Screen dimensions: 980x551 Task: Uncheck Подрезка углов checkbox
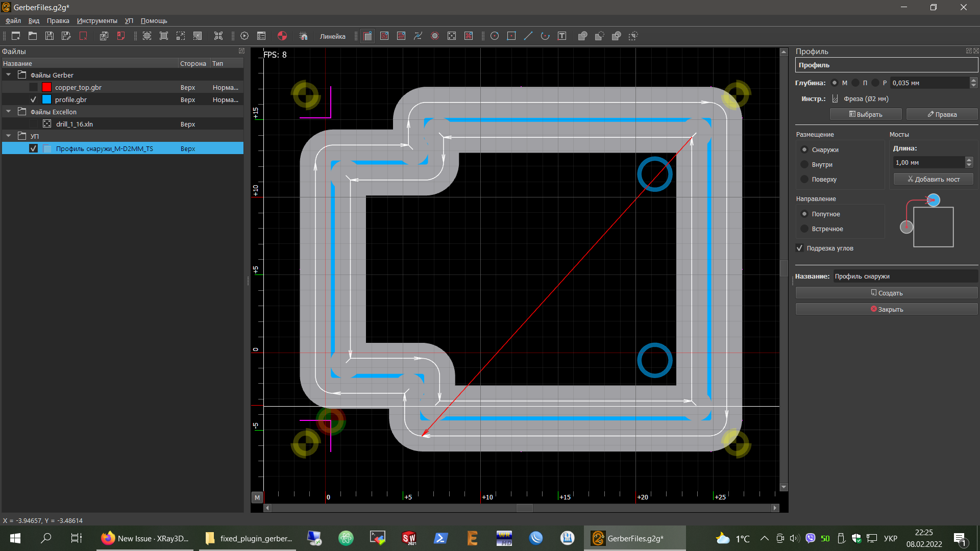pos(800,248)
